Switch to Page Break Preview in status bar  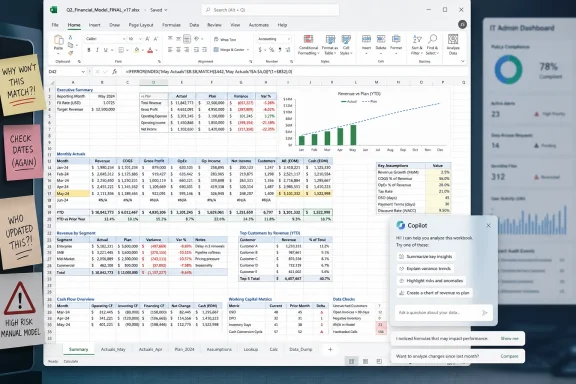[379, 362]
